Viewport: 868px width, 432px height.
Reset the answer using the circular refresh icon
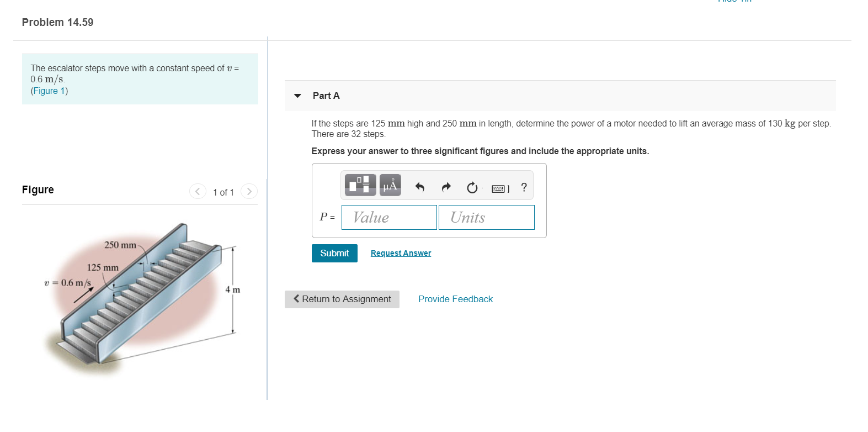(472, 187)
